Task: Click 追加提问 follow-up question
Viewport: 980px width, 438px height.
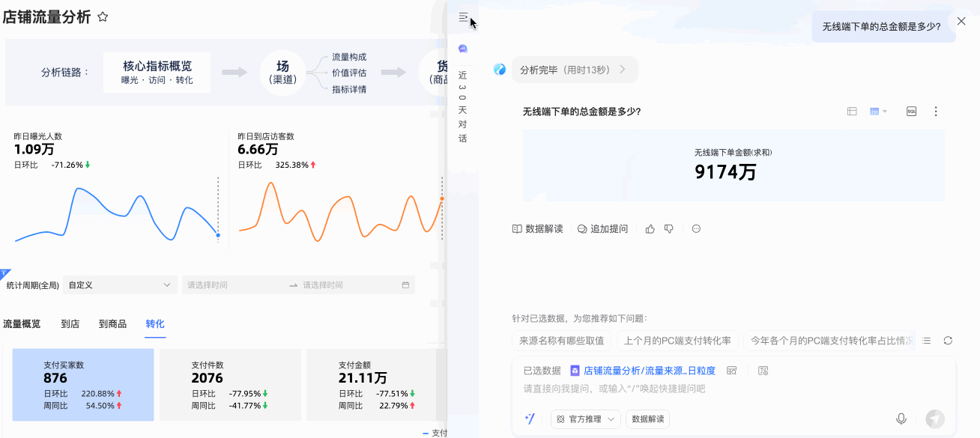Action: (x=602, y=229)
